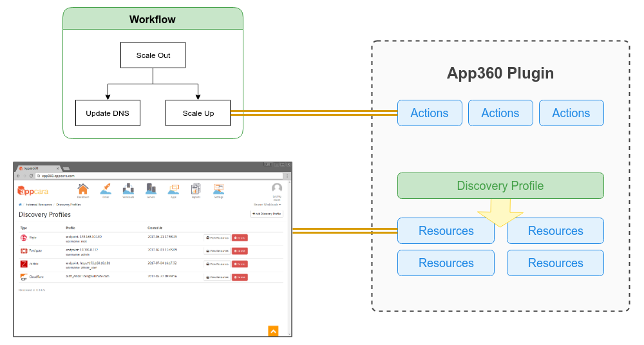View Resources for the Cloudflare profile
Screen dimensions: 644x345
(x=217, y=277)
